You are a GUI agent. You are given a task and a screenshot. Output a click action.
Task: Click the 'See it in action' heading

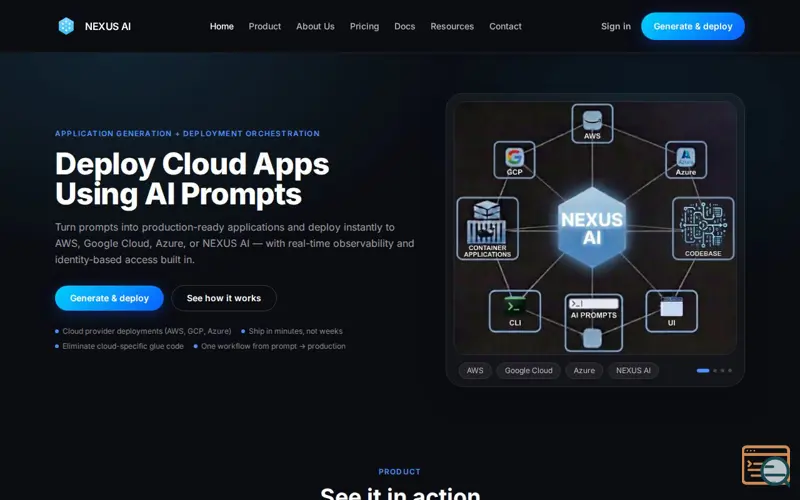(x=400, y=493)
